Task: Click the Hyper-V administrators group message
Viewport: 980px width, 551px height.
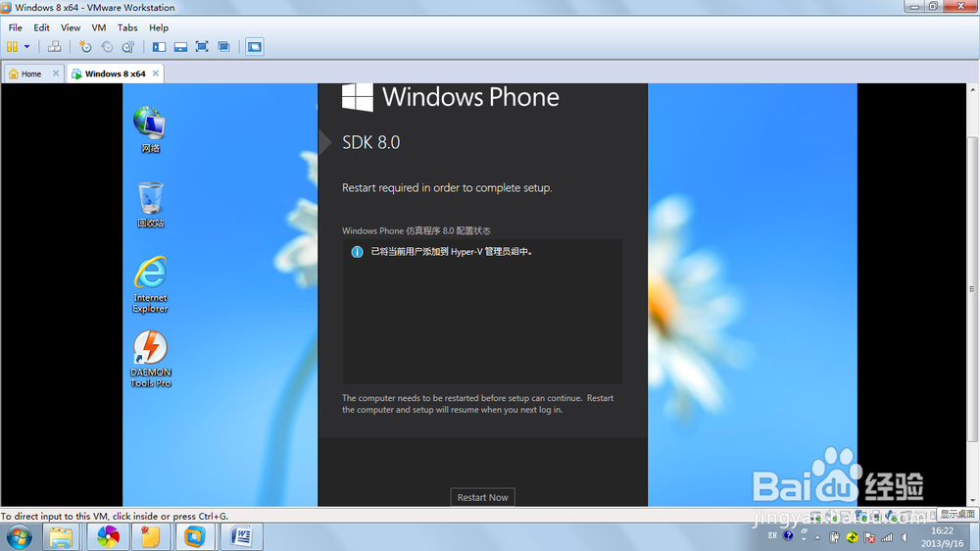Action: coord(452,252)
